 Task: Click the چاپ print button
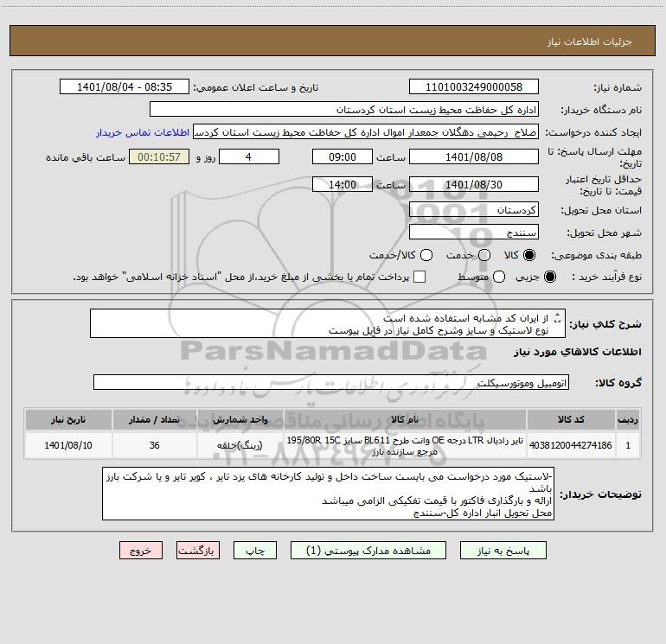255,551
